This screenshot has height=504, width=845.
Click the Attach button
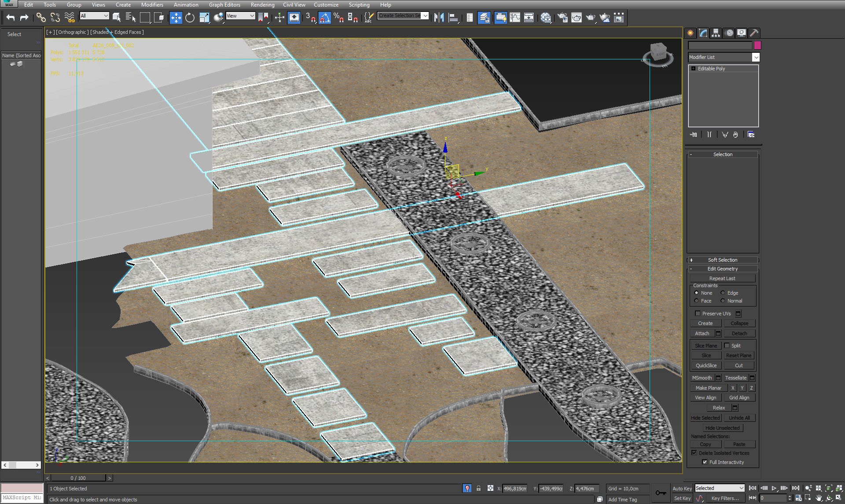pyautogui.click(x=702, y=333)
